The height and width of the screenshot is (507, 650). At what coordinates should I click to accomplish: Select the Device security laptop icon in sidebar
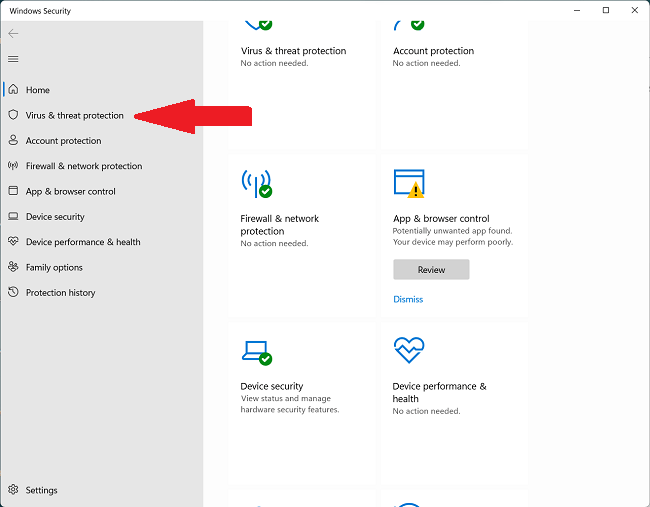(13, 217)
